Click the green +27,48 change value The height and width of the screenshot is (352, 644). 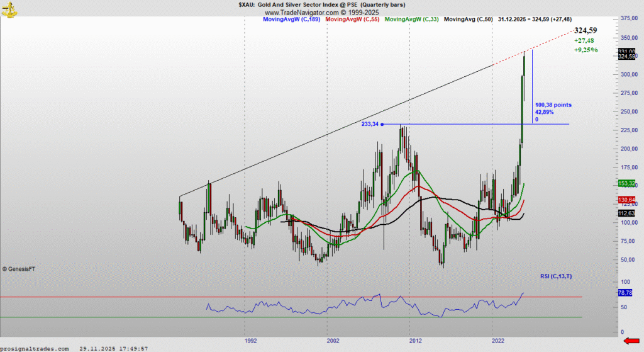tap(584, 41)
